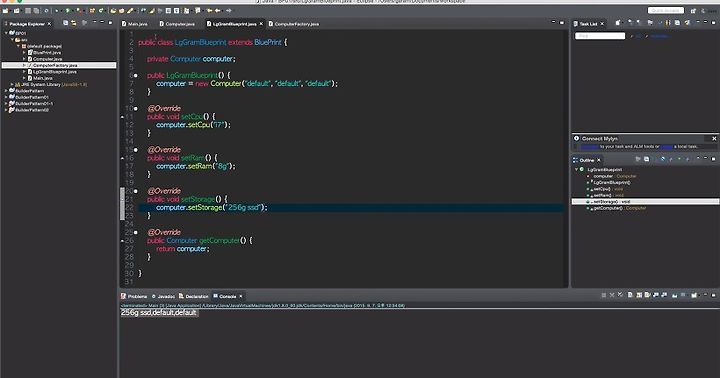Select the Java perspective button
The width and height of the screenshot is (720, 378).
(x=709, y=11)
